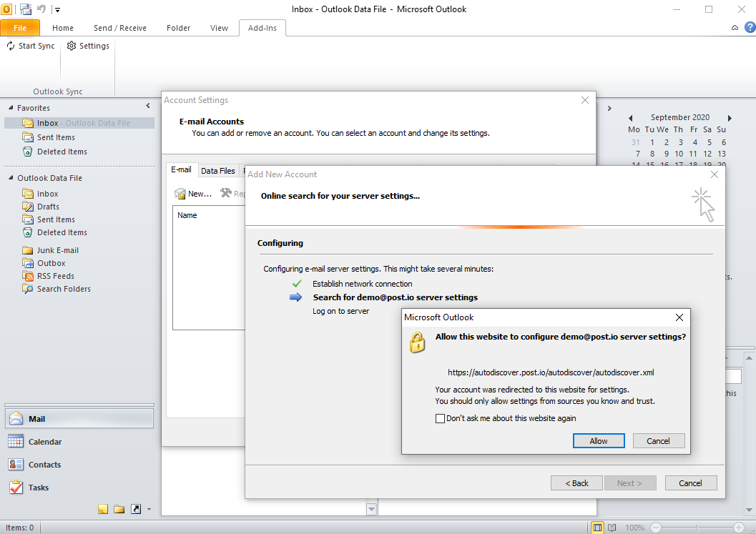Switch to Normal view in status bar
Screen dimensions: 756x534
point(597,528)
